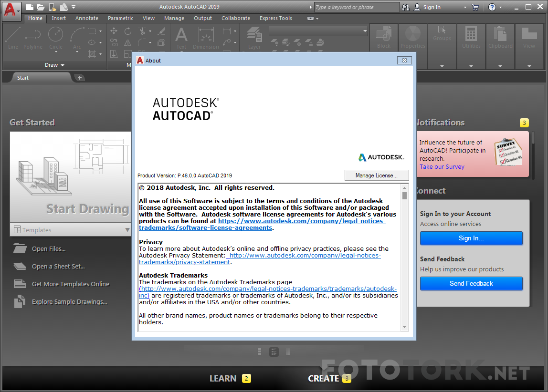Image resolution: width=548 pixels, height=392 pixels.
Task: Expand the Arc tool flyout arrow
Action: tap(77, 52)
